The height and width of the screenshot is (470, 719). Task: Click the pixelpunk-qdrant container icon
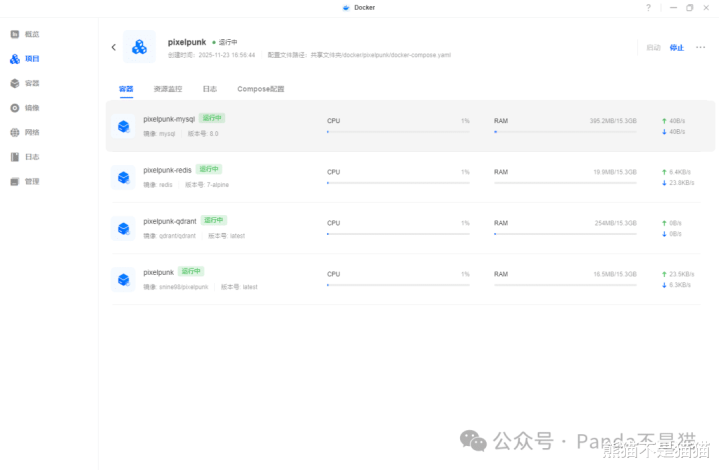point(123,228)
